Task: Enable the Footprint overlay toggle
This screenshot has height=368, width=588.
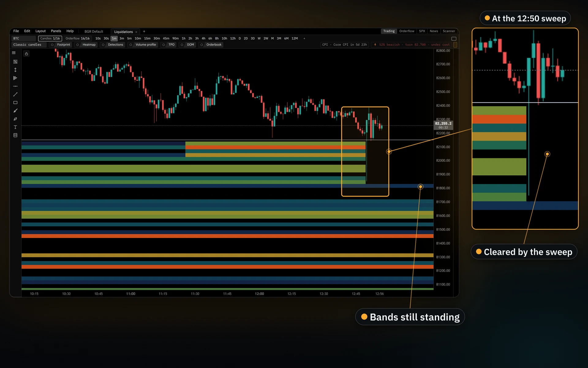Action: [x=60, y=45]
